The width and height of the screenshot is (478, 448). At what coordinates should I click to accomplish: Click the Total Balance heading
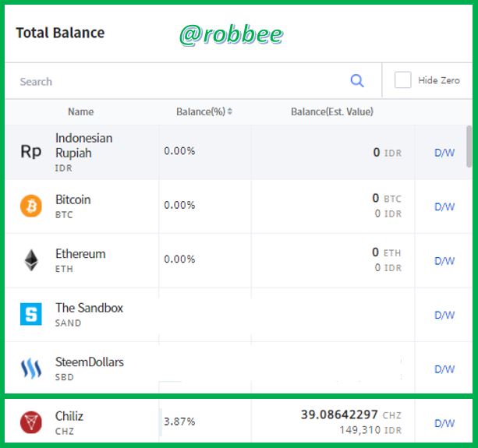point(60,33)
